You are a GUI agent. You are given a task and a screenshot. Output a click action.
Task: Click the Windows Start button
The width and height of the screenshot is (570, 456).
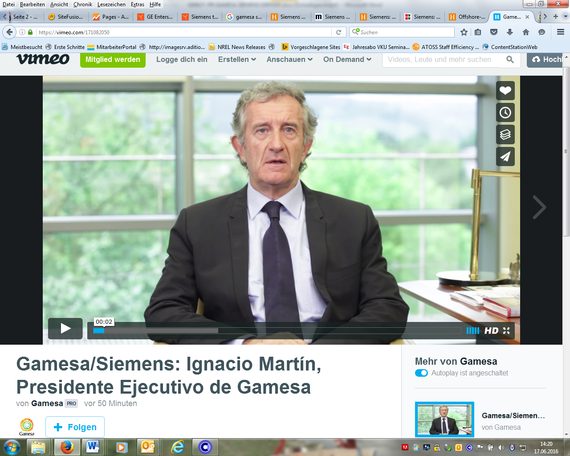pos(12,447)
